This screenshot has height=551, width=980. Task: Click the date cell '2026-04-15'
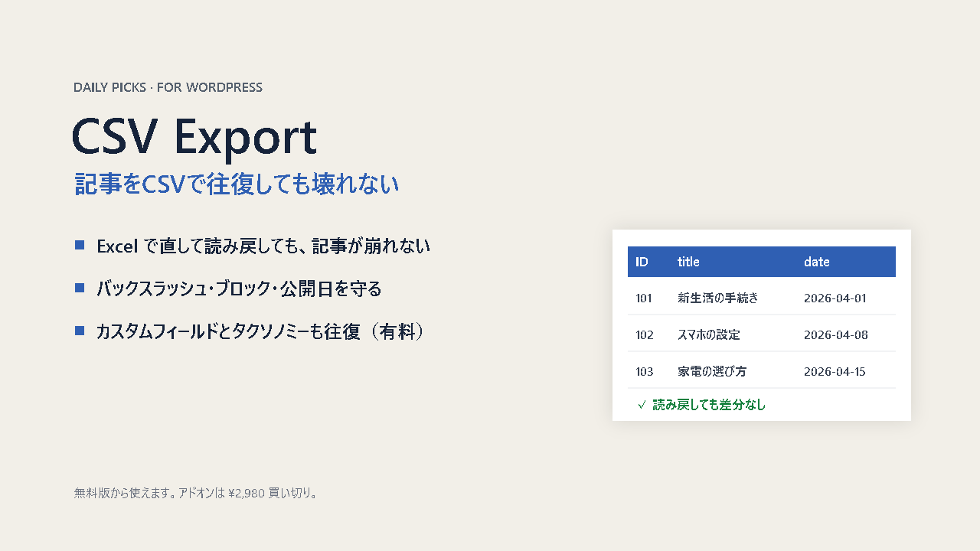835,372
